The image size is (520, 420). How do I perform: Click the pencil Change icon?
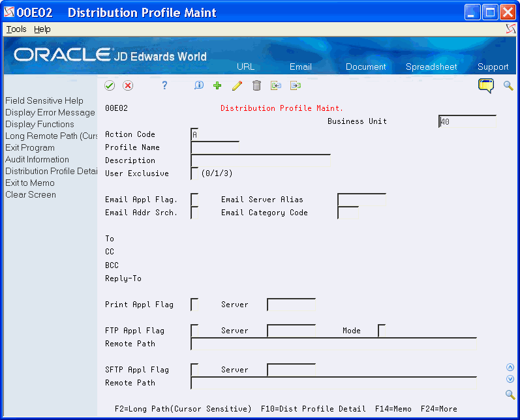[237, 85]
